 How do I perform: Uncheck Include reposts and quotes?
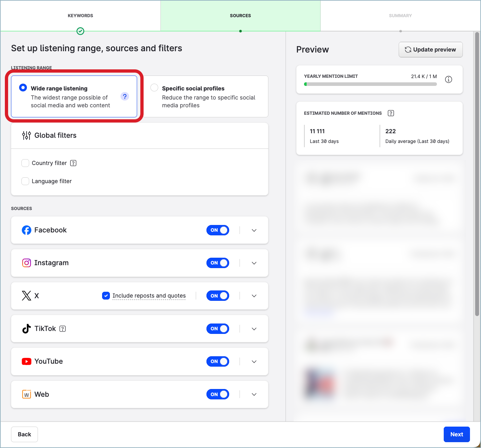pyautogui.click(x=106, y=296)
